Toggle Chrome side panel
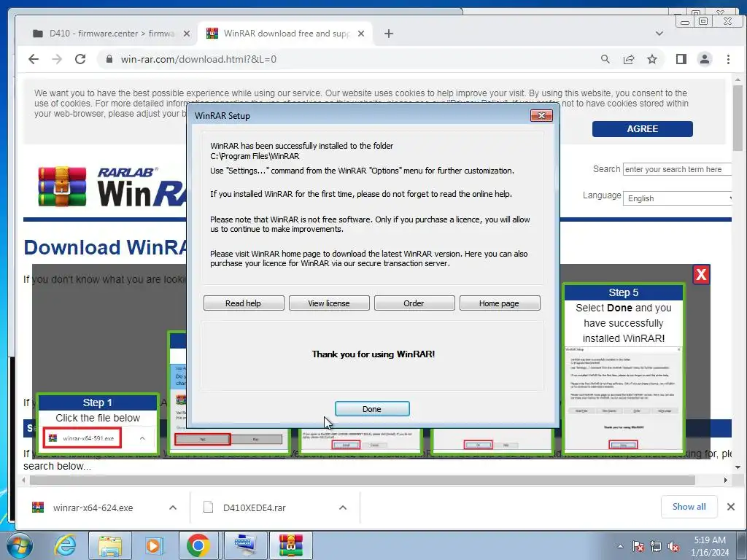747x560 pixels. tap(681, 59)
